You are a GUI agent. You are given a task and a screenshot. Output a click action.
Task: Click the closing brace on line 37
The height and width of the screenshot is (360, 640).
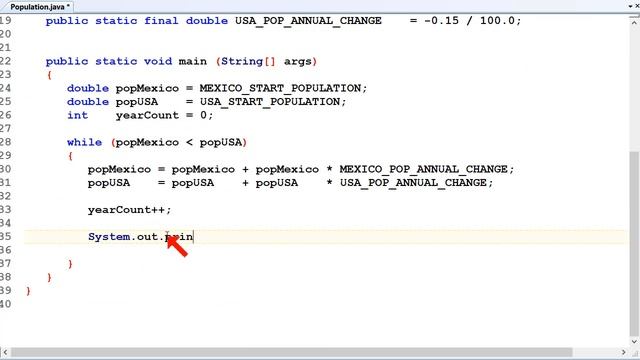point(70,264)
